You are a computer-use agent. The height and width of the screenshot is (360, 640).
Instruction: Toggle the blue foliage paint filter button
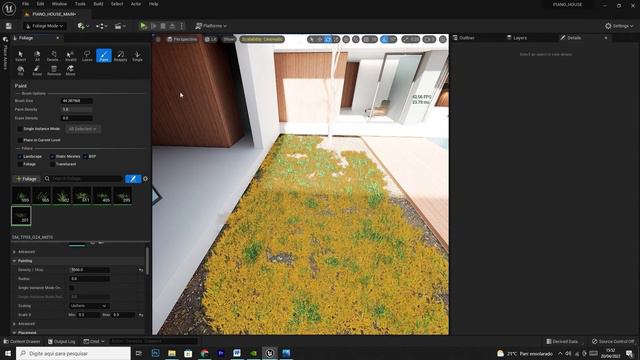point(133,179)
